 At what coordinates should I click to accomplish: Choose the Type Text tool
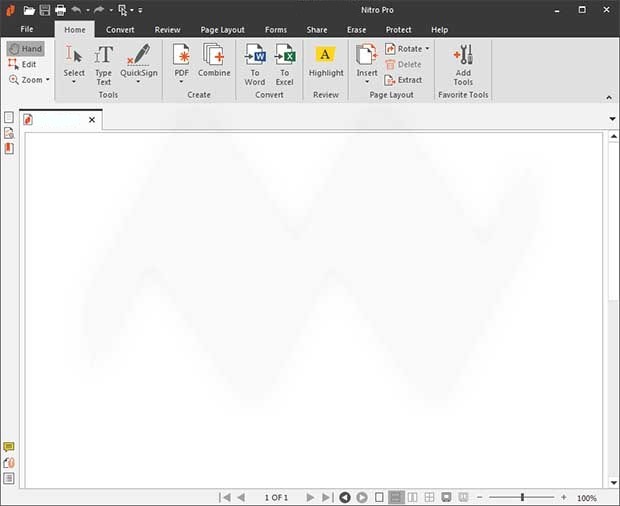coord(104,64)
